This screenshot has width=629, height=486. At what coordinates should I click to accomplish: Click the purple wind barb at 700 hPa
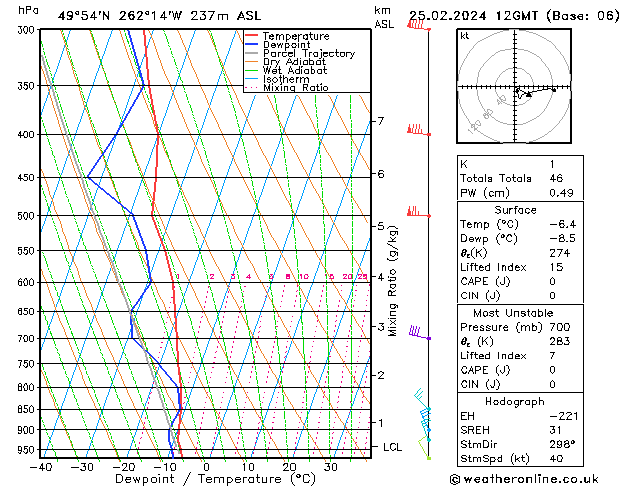[x=420, y=333]
